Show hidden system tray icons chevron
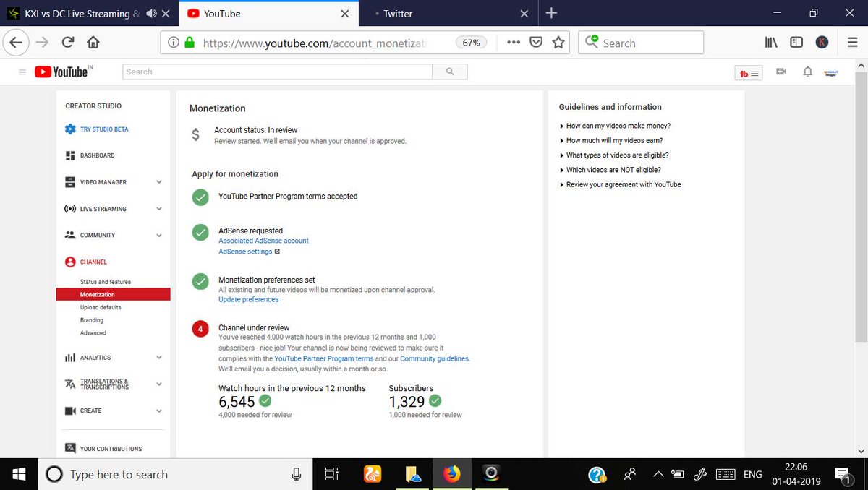 coord(658,474)
